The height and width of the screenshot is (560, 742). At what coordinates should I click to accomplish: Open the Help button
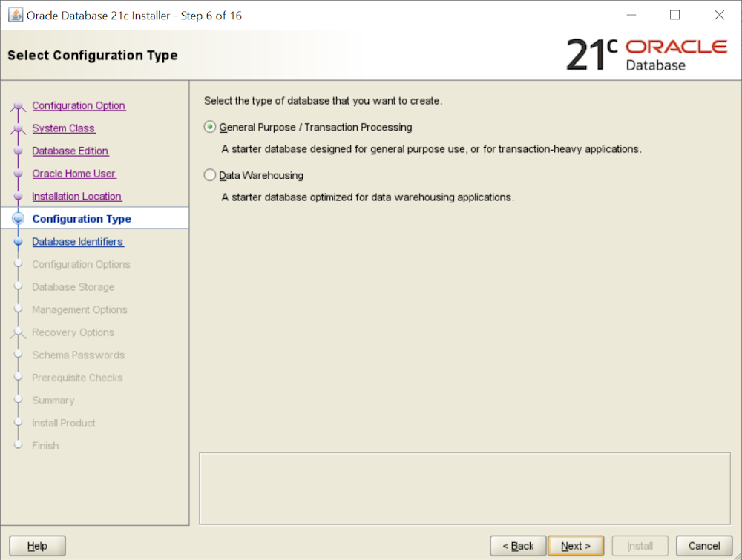point(37,546)
